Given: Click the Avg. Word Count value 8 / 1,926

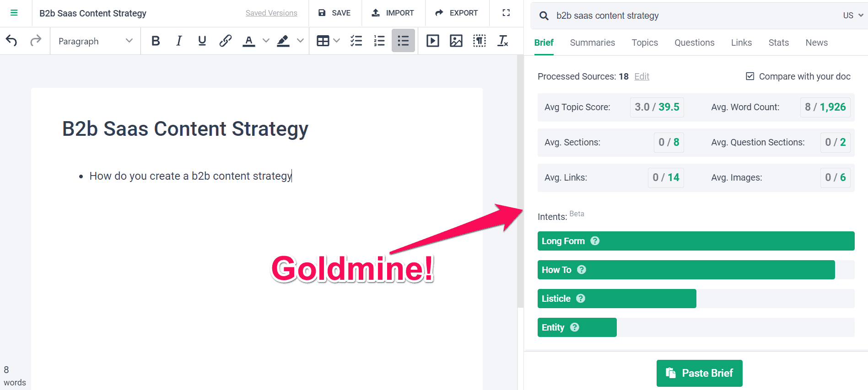Looking at the screenshot, I should (x=825, y=107).
